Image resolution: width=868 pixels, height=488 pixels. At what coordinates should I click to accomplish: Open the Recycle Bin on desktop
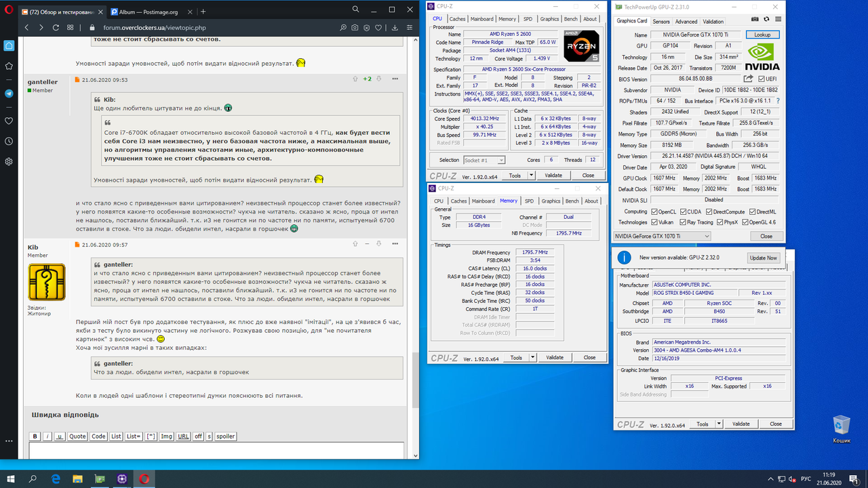(x=842, y=429)
